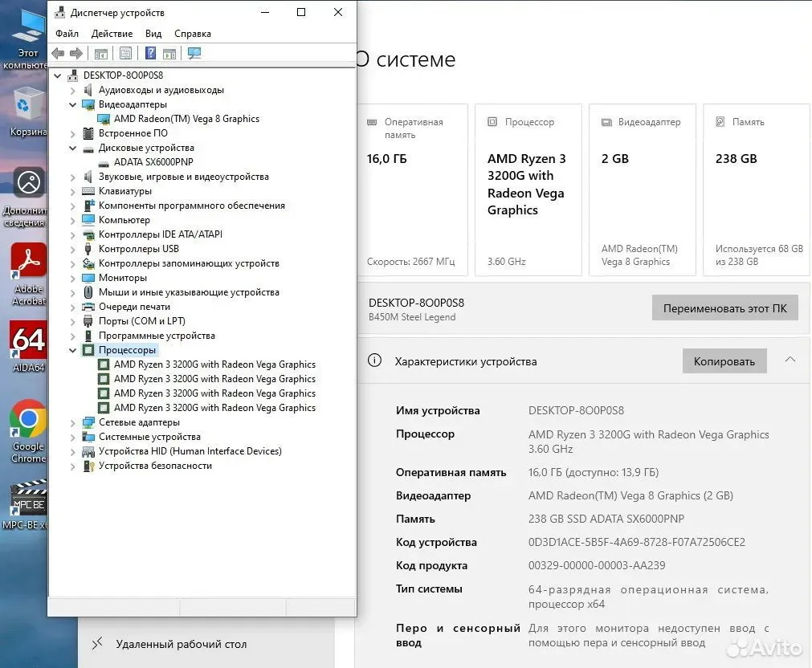This screenshot has height=668, width=812.
Task: Collapse the DESKTOP-8O0P0S8 root node
Action: click(58, 75)
